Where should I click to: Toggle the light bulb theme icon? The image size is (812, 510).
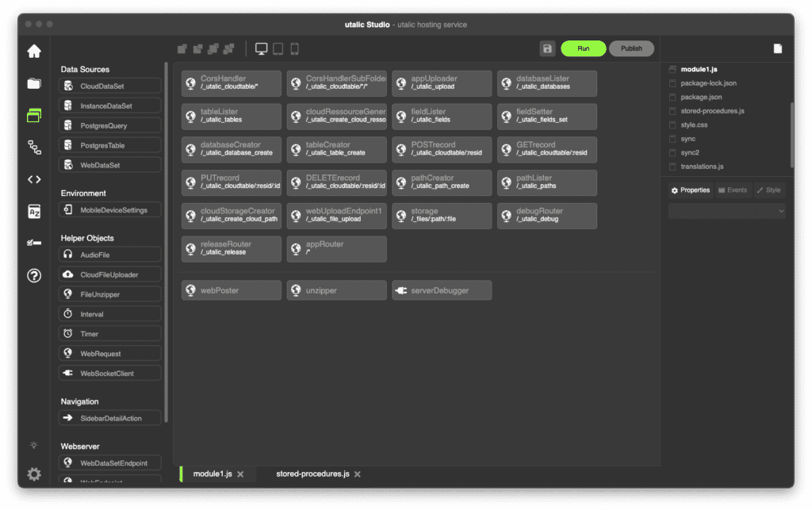(34, 445)
